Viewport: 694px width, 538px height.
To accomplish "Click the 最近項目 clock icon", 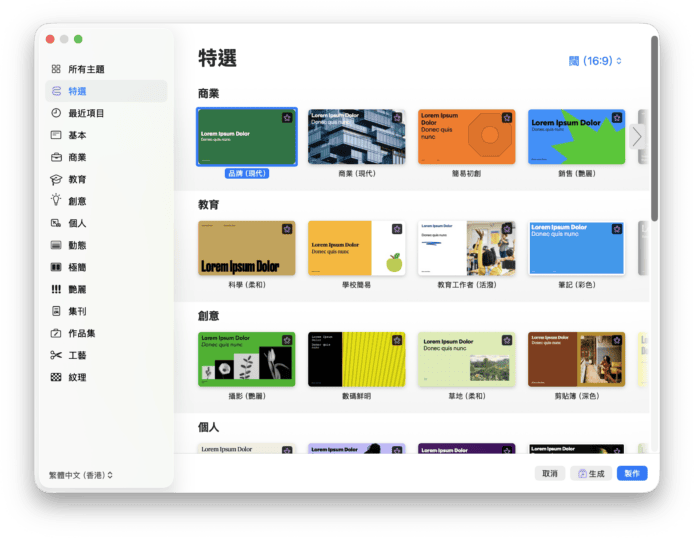I will (56, 113).
